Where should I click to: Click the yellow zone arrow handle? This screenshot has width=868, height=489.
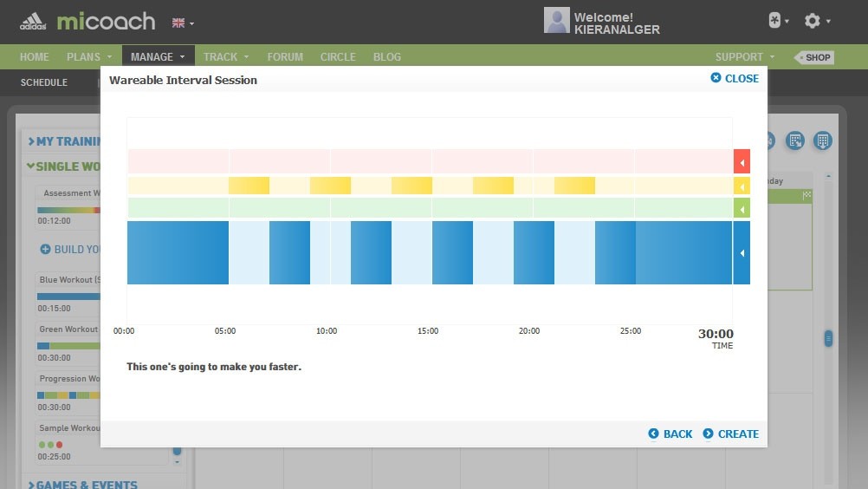pos(742,186)
